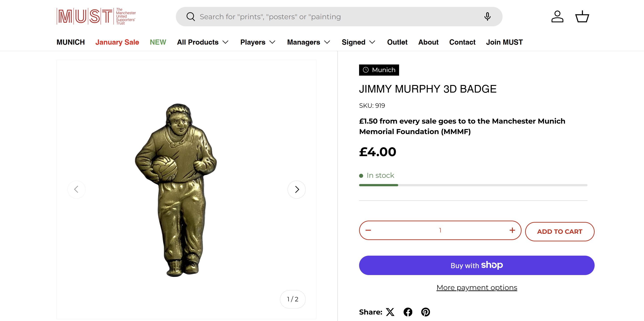The image size is (644, 321).
Task: Decrease quantity with the minus button
Action: (368, 230)
